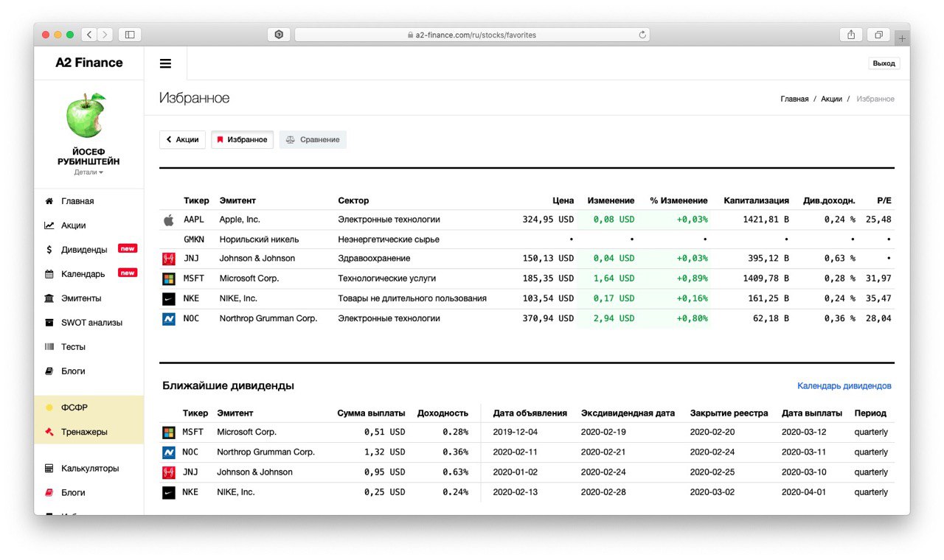Click Здравоохранение sector cell
Screen dimensions: 944x560
(375, 259)
